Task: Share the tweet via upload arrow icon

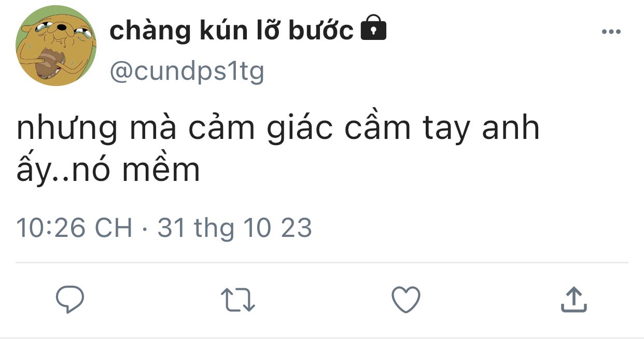Action: click(574, 300)
